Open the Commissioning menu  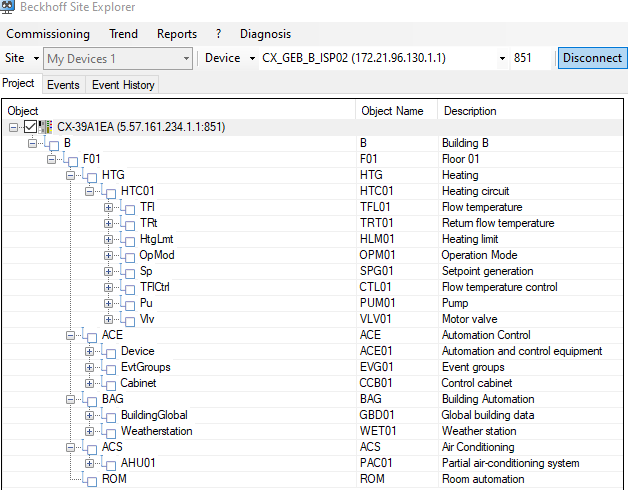click(x=48, y=34)
